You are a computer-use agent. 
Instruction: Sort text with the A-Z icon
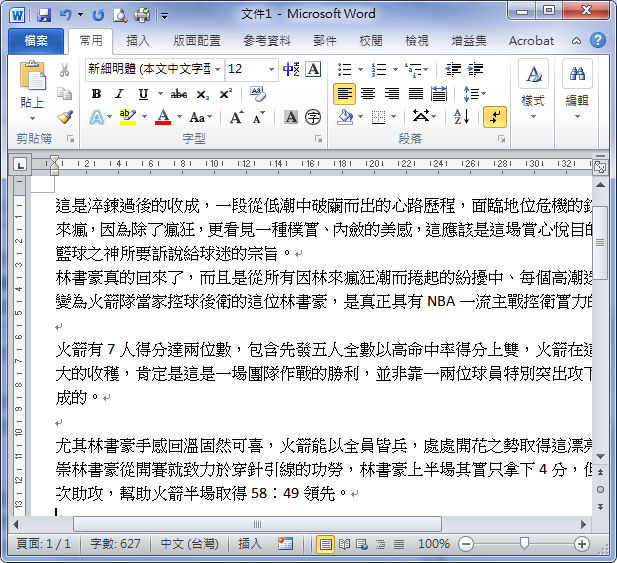point(462,117)
